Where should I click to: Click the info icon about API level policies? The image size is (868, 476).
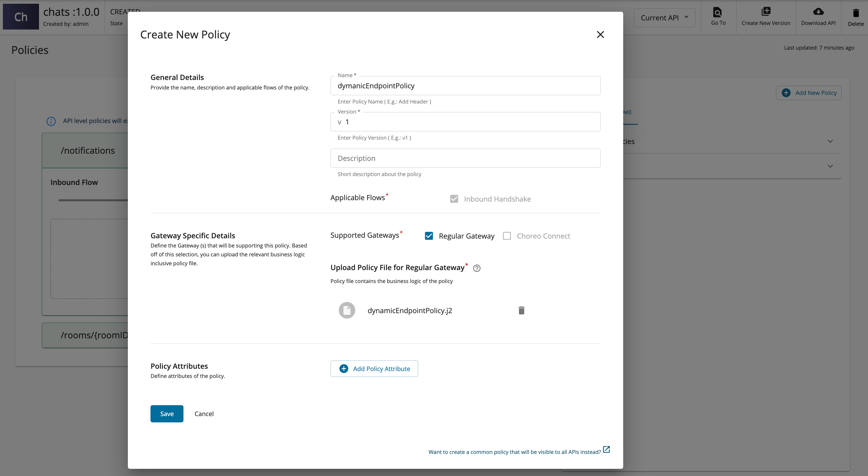coord(51,121)
